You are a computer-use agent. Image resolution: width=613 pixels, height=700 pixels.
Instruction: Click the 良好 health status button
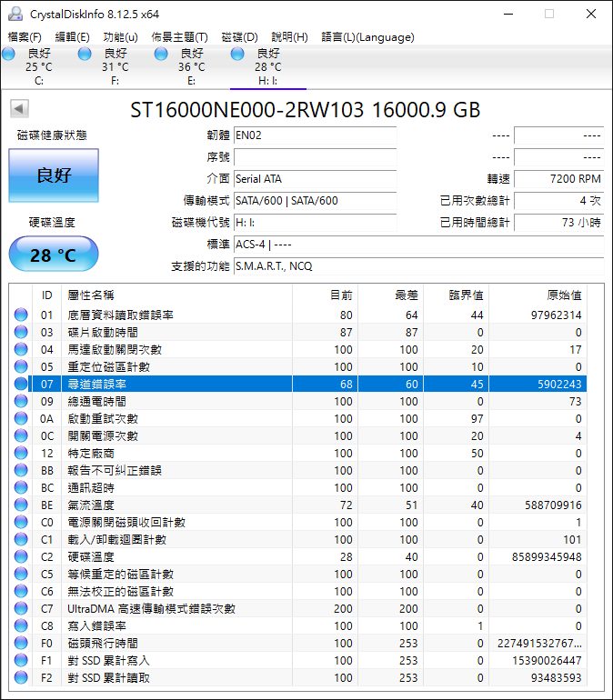[x=54, y=175]
